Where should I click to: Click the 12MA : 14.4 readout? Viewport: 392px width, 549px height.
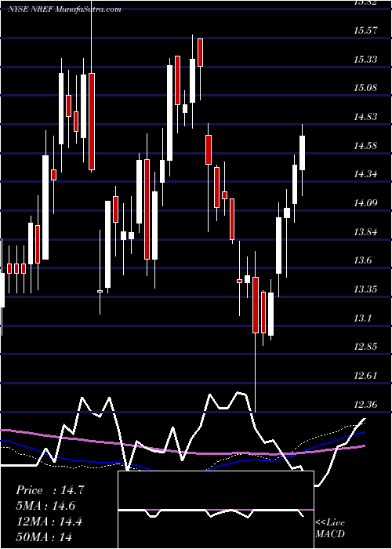(x=49, y=522)
